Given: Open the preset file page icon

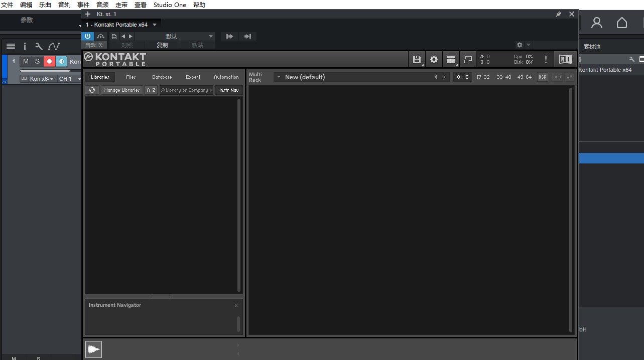Looking at the screenshot, I should (x=114, y=36).
